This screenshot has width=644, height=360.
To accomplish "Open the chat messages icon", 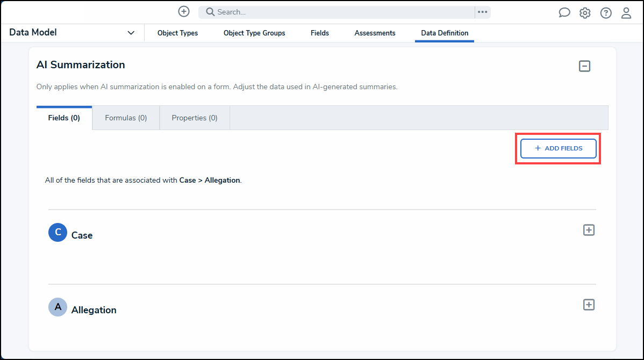I will (564, 12).
